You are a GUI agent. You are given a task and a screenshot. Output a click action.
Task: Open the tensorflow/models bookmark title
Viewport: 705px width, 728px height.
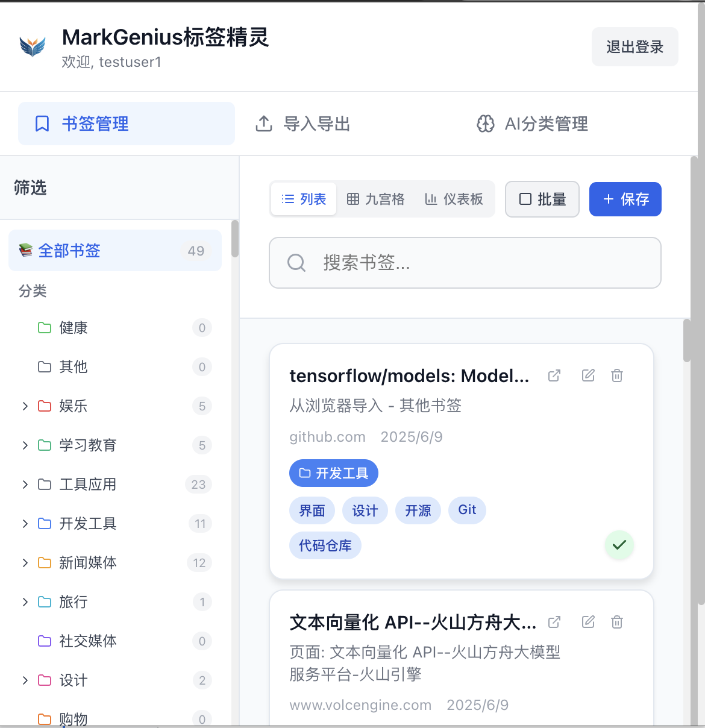[409, 376]
